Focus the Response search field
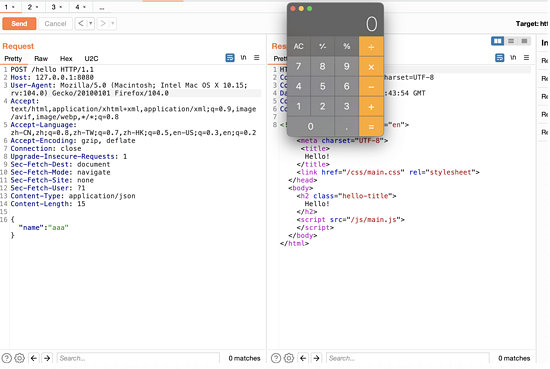The width and height of the screenshot is (550, 369). click(408, 358)
